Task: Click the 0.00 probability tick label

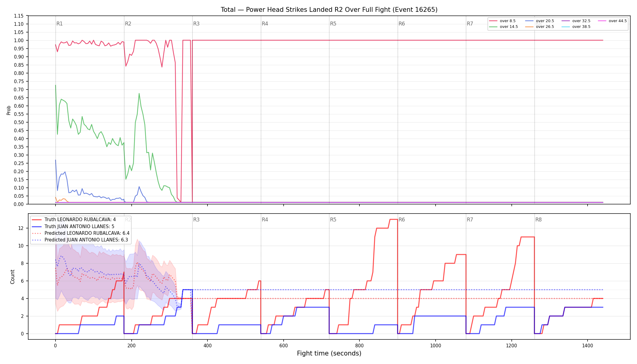Action: 19,204
